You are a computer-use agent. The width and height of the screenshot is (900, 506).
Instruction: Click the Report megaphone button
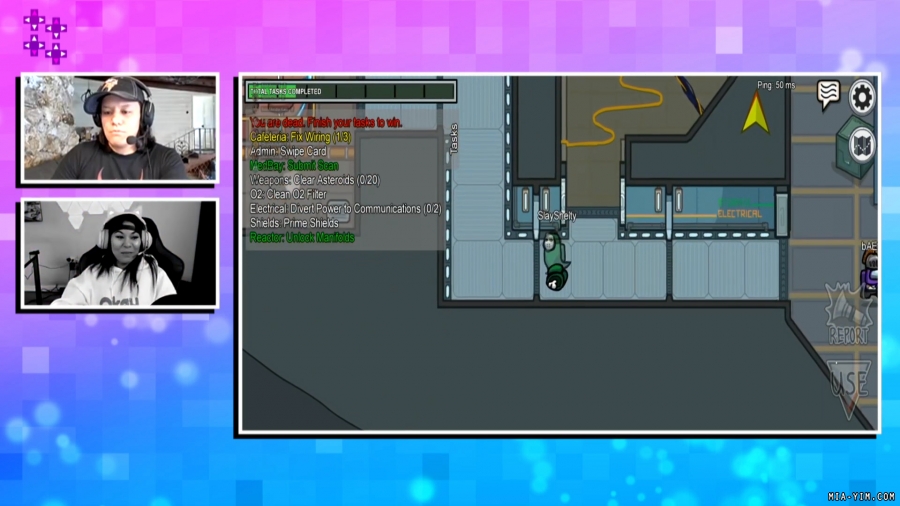(848, 314)
